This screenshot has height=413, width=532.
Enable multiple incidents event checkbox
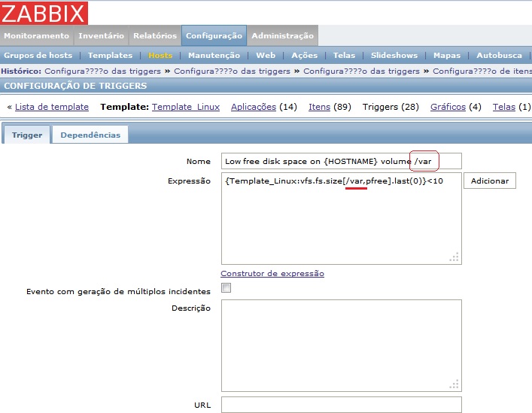[x=226, y=288]
